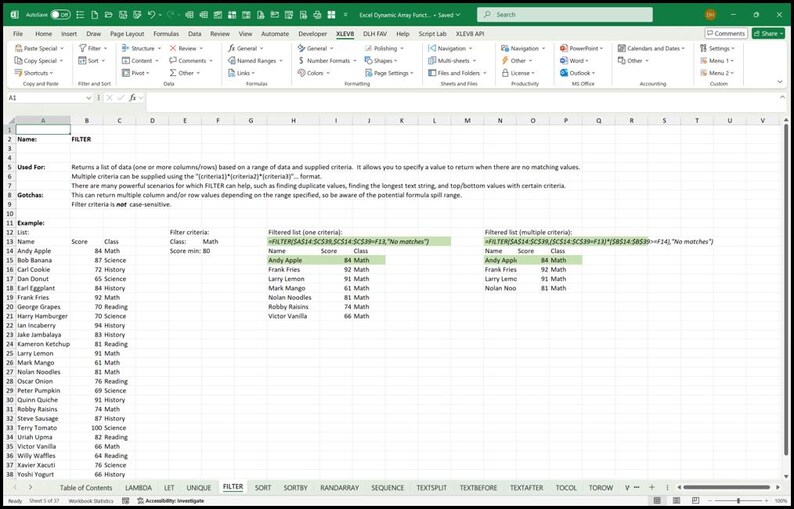
Task: Click the DH account avatar
Action: [x=710, y=15]
